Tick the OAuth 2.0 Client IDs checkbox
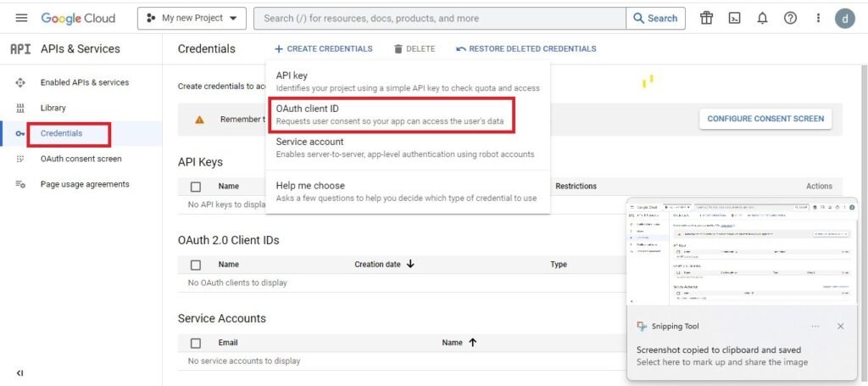 coord(196,265)
